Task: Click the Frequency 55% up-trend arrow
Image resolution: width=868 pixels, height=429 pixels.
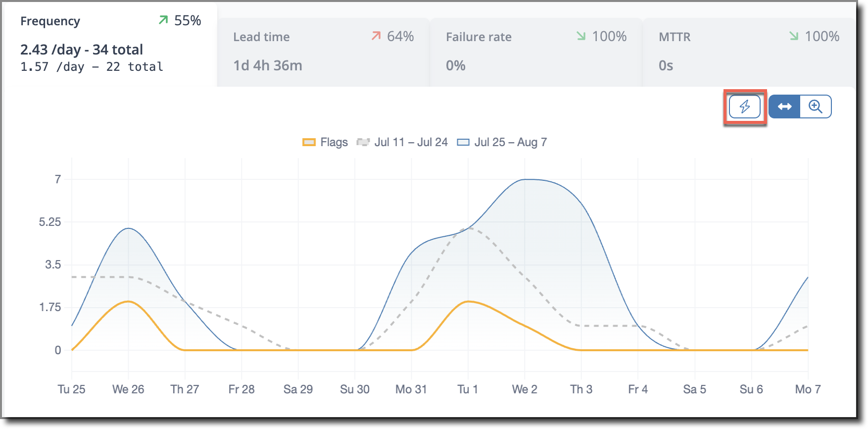Action: pyautogui.click(x=163, y=20)
